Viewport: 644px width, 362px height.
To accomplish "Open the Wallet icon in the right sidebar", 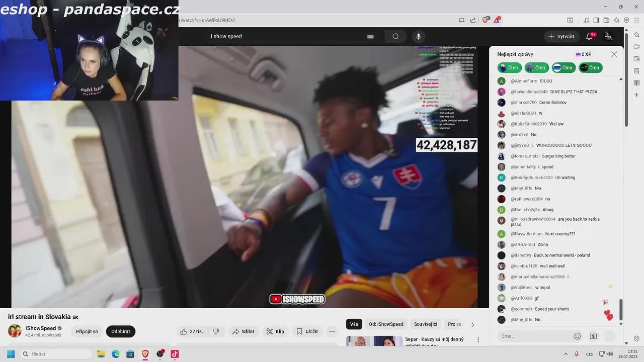I will coord(636,58).
